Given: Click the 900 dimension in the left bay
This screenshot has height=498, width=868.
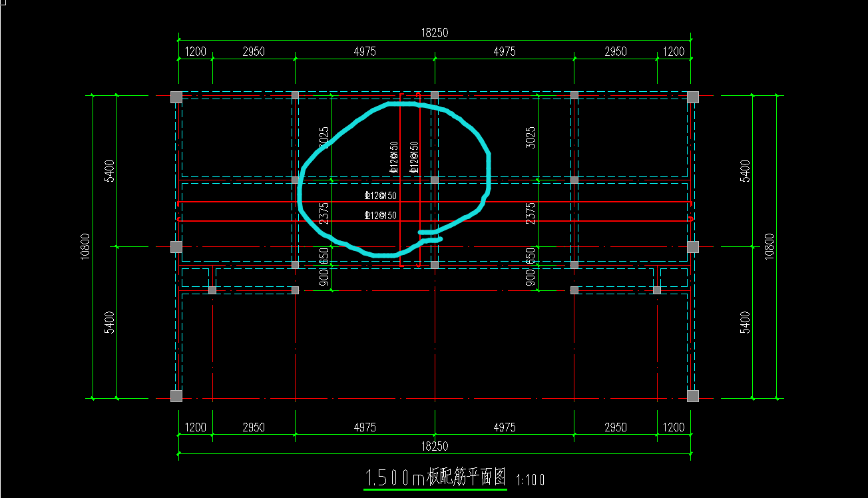Looking at the screenshot, I should pyautogui.click(x=324, y=278).
